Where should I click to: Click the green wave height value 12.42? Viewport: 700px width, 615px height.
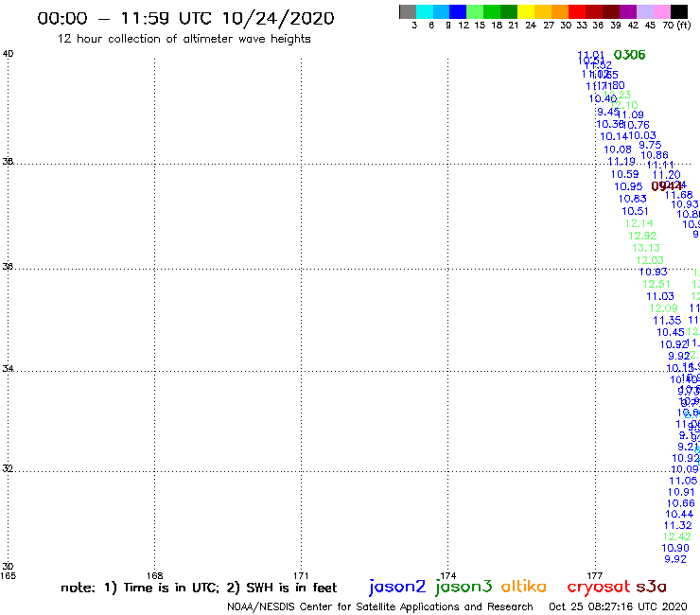click(676, 536)
